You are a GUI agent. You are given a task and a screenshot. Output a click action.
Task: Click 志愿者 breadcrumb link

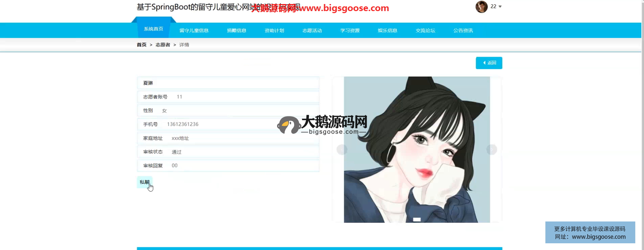163,45
